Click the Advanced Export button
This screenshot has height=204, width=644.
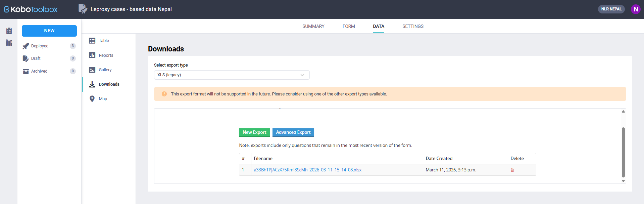click(293, 132)
